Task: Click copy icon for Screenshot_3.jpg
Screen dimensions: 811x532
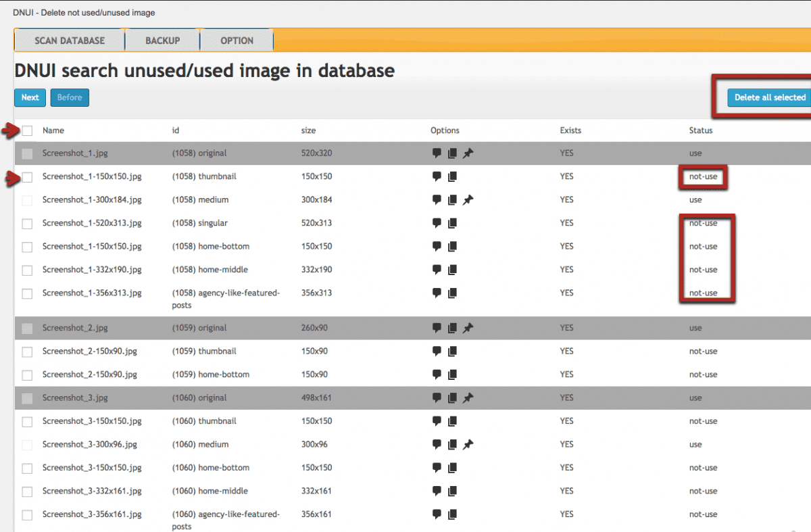Action: pyautogui.click(x=452, y=398)
